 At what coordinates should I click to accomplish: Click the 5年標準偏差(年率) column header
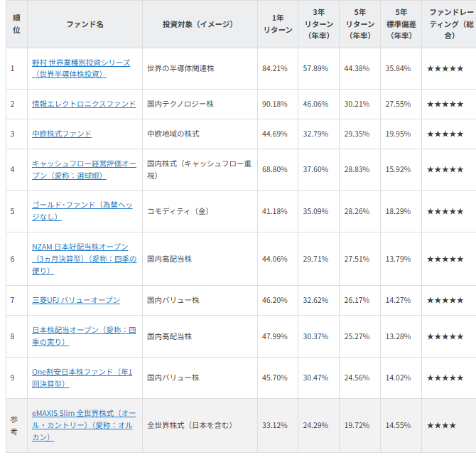click(x=401, y=24)
